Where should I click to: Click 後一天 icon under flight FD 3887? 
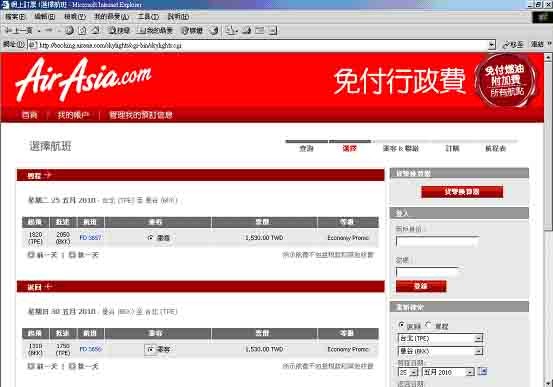[72, 254]
